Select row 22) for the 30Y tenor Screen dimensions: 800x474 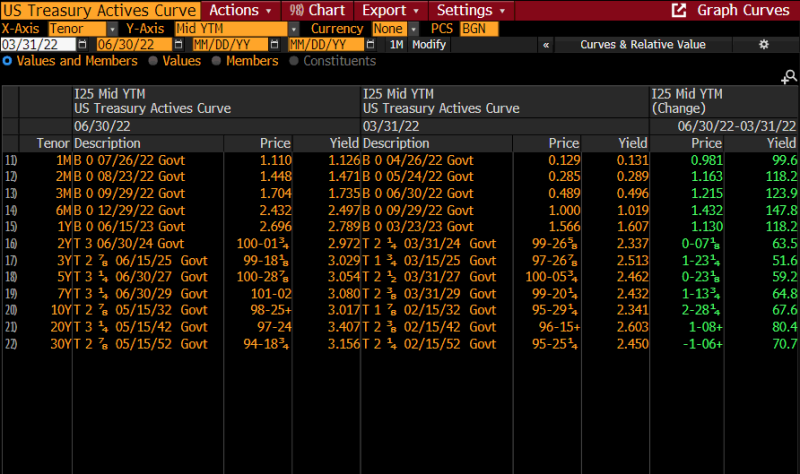click(x=400, y=343)
